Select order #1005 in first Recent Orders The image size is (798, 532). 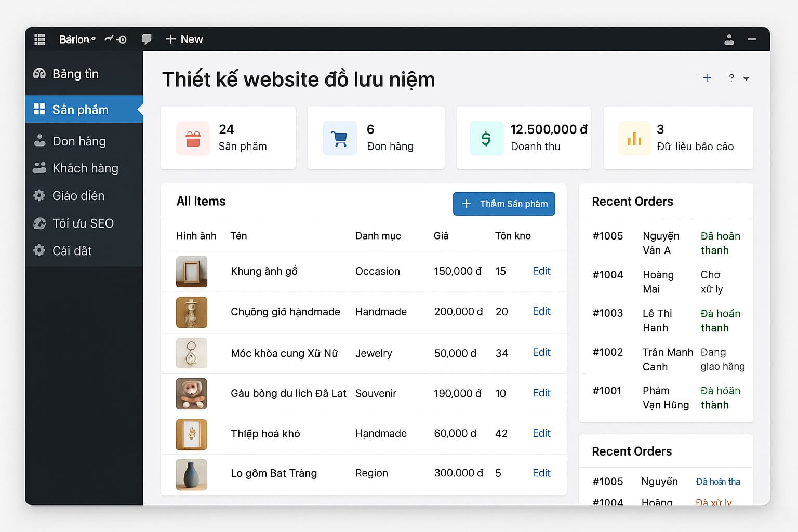click(x=667, y=243)
